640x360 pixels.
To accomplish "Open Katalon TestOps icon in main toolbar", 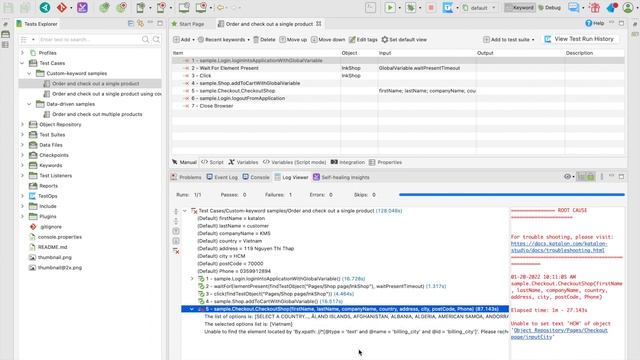I will coord(45,7).
